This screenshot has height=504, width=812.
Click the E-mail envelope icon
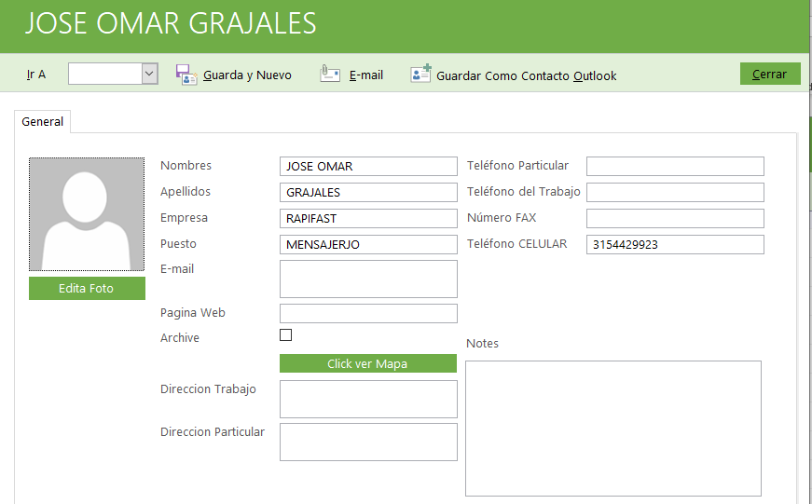330,75
